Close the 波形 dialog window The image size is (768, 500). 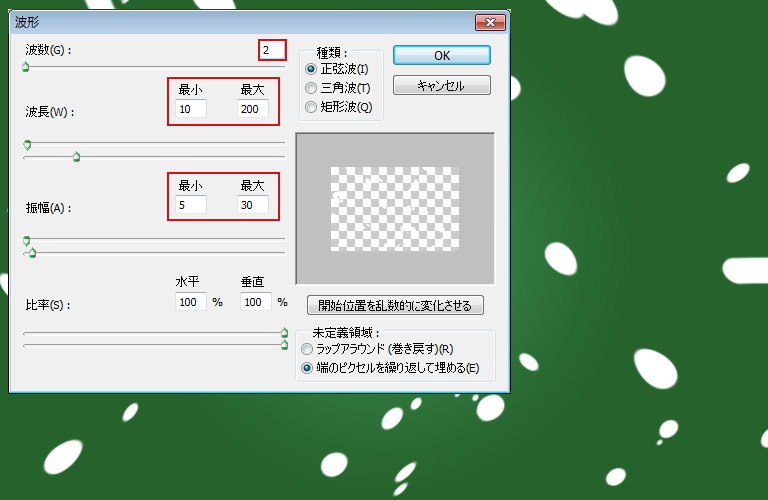pos(490,23)
